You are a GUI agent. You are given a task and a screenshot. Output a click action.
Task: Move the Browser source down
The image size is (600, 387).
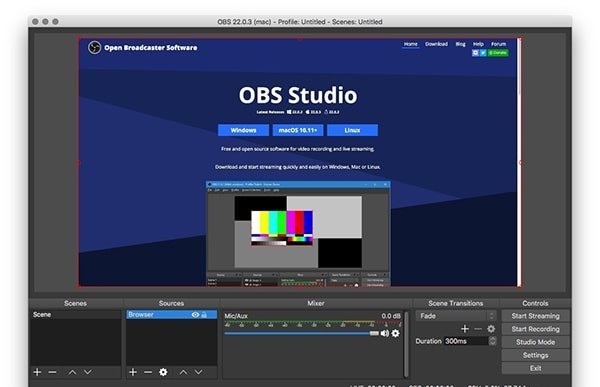pyautogui.click(x=198, y=372)
